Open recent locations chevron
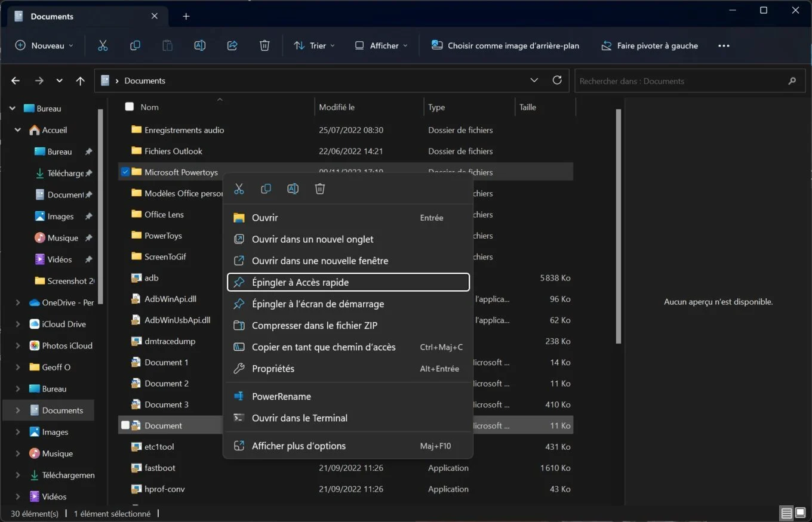812x522 pixels. coord(59,81)
